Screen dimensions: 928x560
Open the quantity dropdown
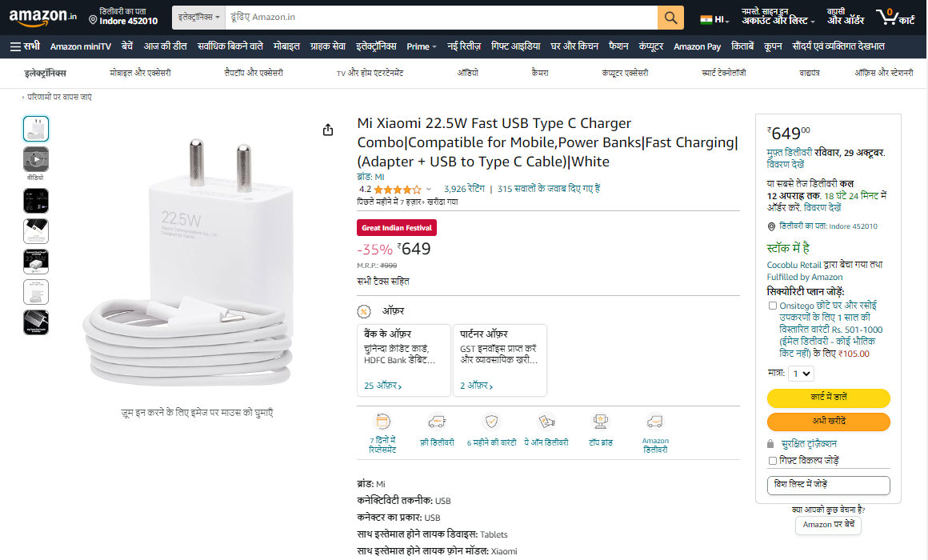(x=801, y=374)
